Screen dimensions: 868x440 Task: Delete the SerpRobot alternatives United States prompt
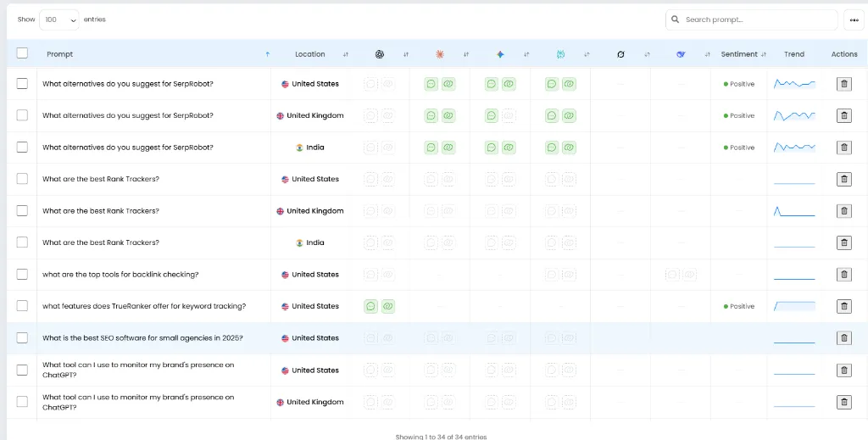pyautogui.click(x=843, y=84)
